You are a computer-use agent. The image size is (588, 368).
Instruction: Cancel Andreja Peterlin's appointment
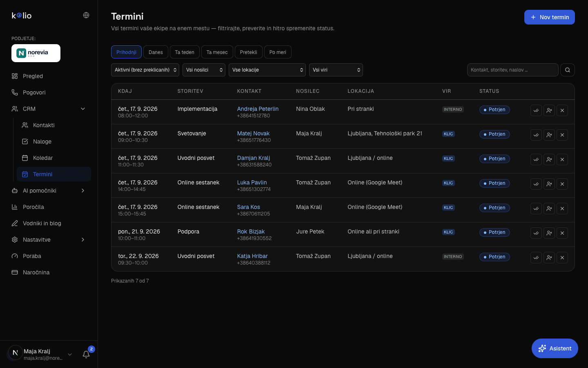click(562, 110)
